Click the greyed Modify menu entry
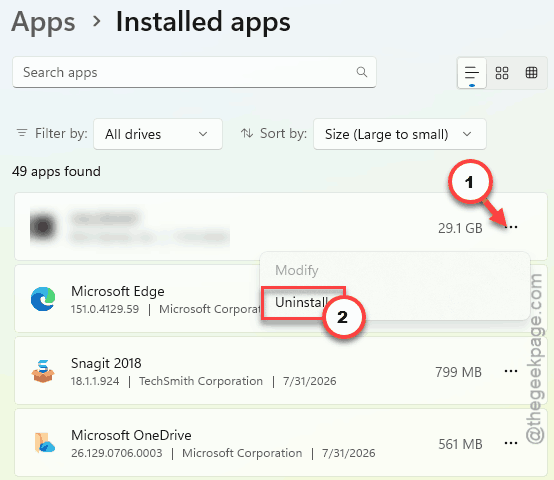This screenshot has height=480, width=554. click(297, 271)
